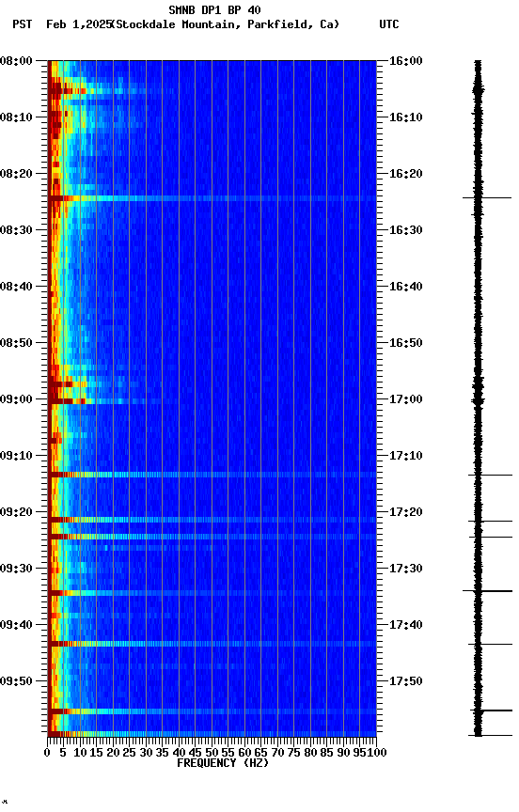The image size is (519, 812).
Task: Click the 08:10 PST time label
Action: point(16,117)
